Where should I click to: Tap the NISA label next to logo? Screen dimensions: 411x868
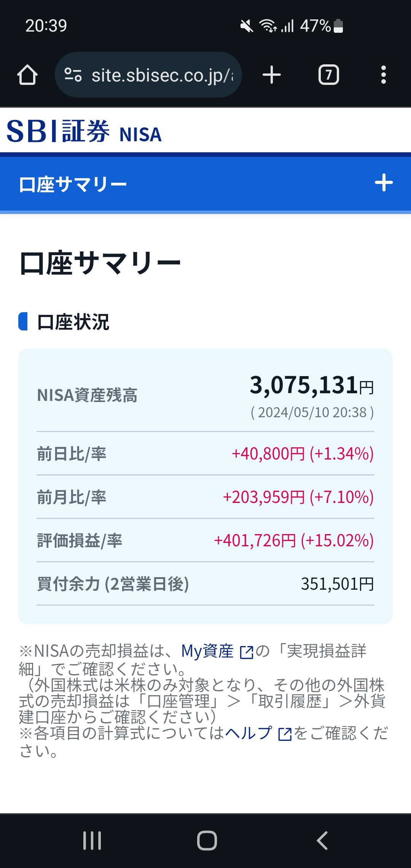pos(140,134)
